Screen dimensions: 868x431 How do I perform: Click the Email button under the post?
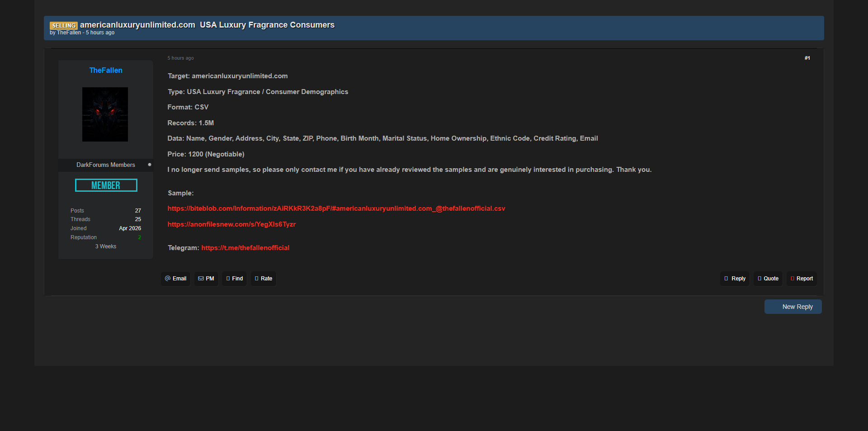pyautogui.click(x=175, y=279)
